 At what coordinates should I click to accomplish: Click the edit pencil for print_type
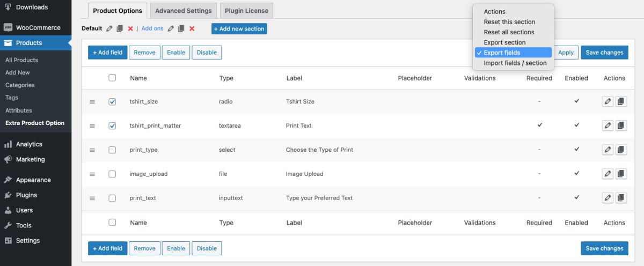pyautogui.click(x=608, y=150)
